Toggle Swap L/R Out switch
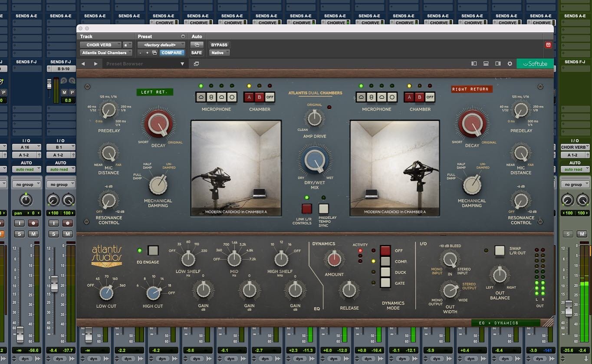The height and width of the screenshot is (364, 592). (500, 251)
